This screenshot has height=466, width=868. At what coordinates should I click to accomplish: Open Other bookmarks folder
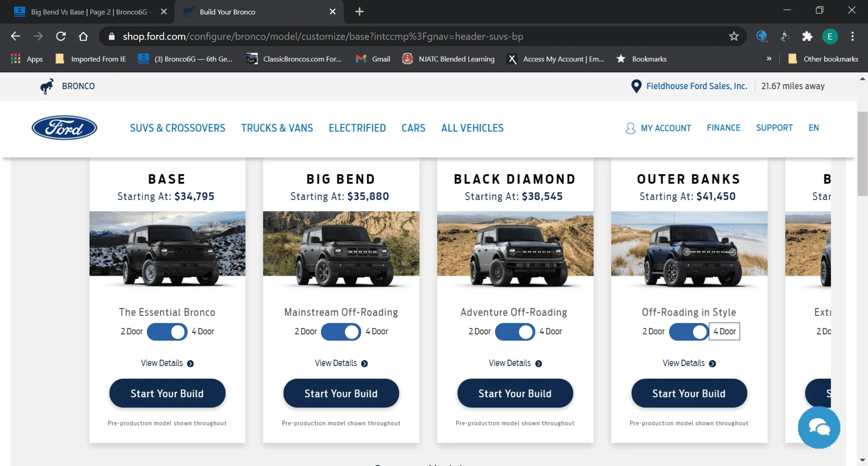click(823, 59)
